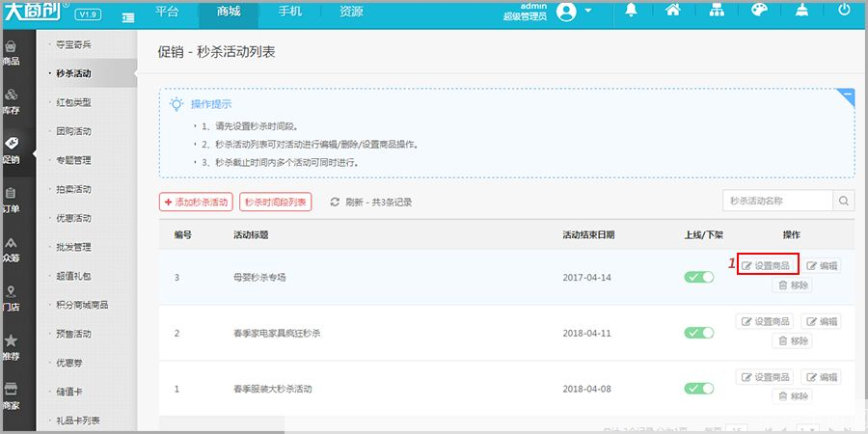The width and height of the screenshot is (868, 434).
Task: Select 秒杀活动 in the submenu
Action: coord(73,73)
